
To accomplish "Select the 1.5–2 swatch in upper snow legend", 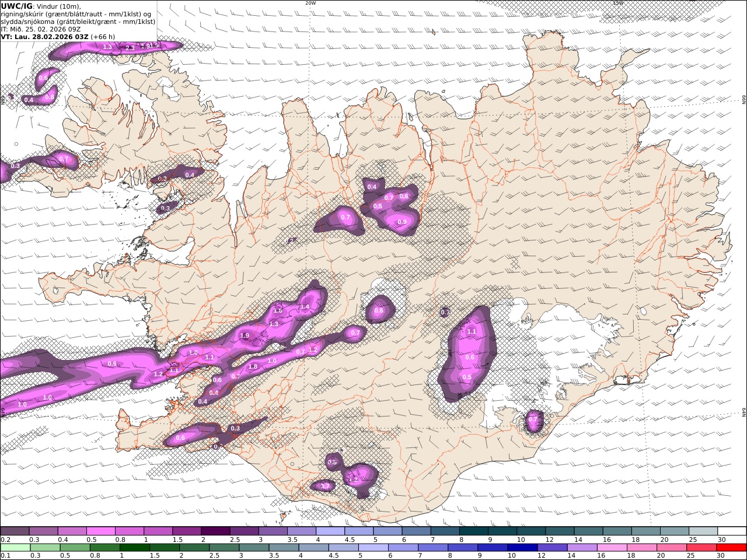I will pos(187,531).
